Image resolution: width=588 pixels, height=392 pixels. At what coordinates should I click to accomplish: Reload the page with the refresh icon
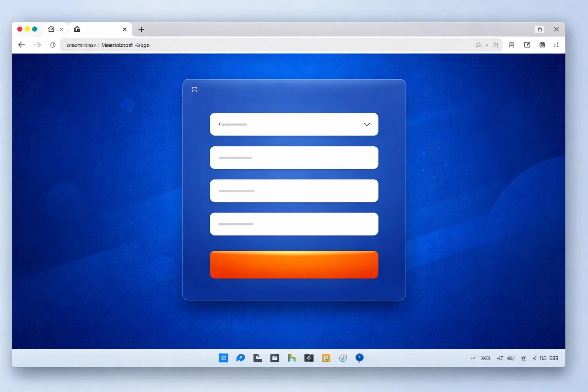point(53,45)
